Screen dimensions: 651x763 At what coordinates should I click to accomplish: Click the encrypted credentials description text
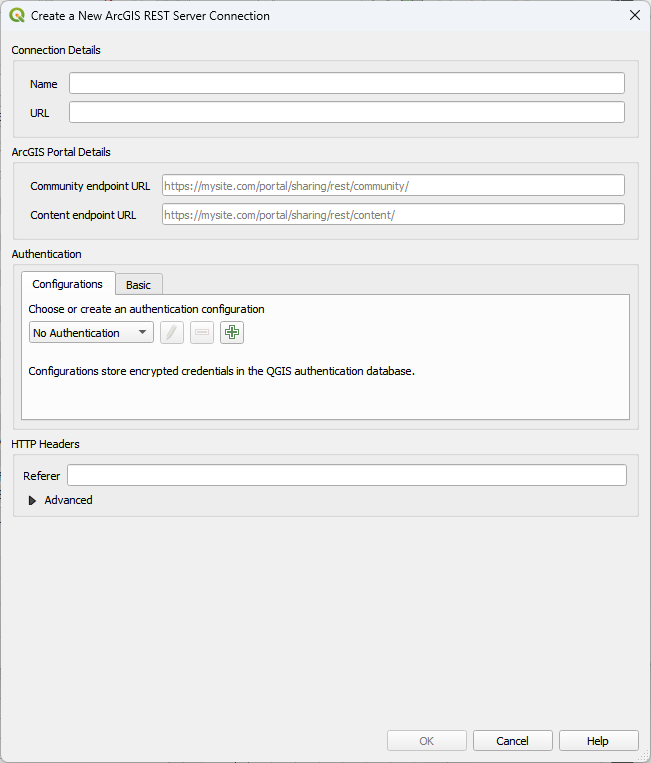tap(221, 371)
